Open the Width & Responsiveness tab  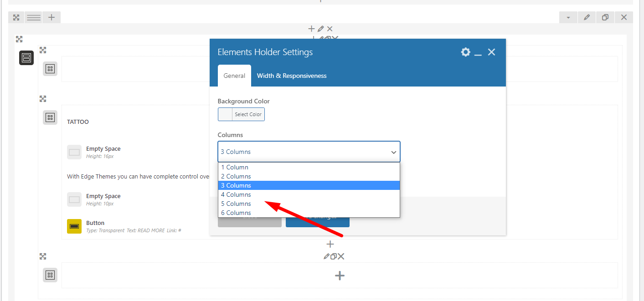pos(292,76)
